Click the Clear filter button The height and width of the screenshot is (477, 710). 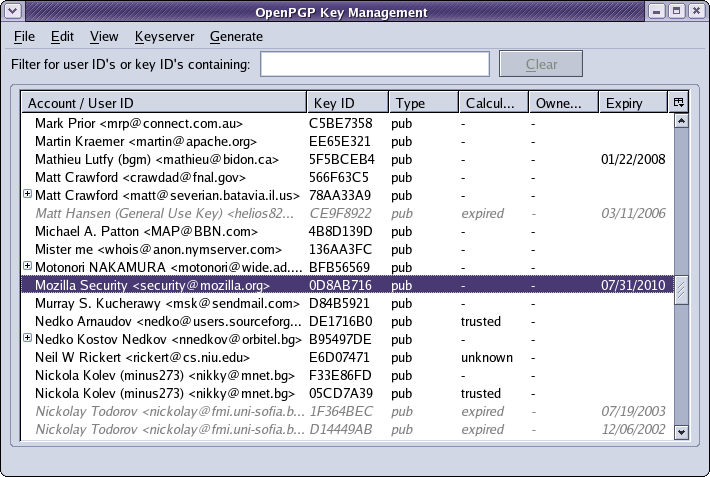pos(541,64)
